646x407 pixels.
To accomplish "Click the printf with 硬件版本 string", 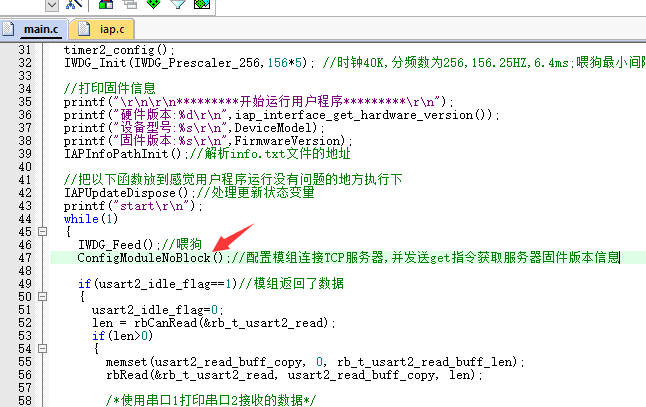I will tap(281, 115).
